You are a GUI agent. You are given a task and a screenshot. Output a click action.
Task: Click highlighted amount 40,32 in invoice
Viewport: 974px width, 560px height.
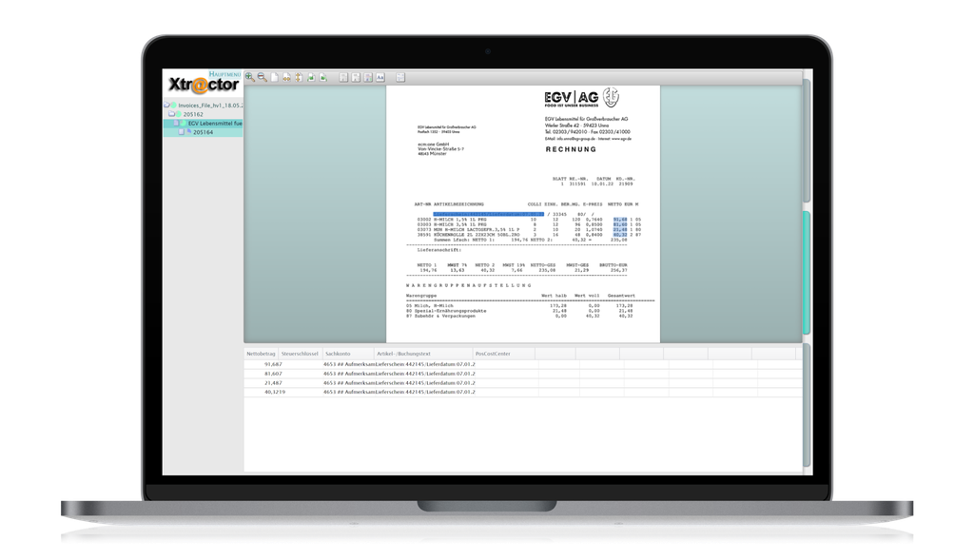[x=620, y=235]
